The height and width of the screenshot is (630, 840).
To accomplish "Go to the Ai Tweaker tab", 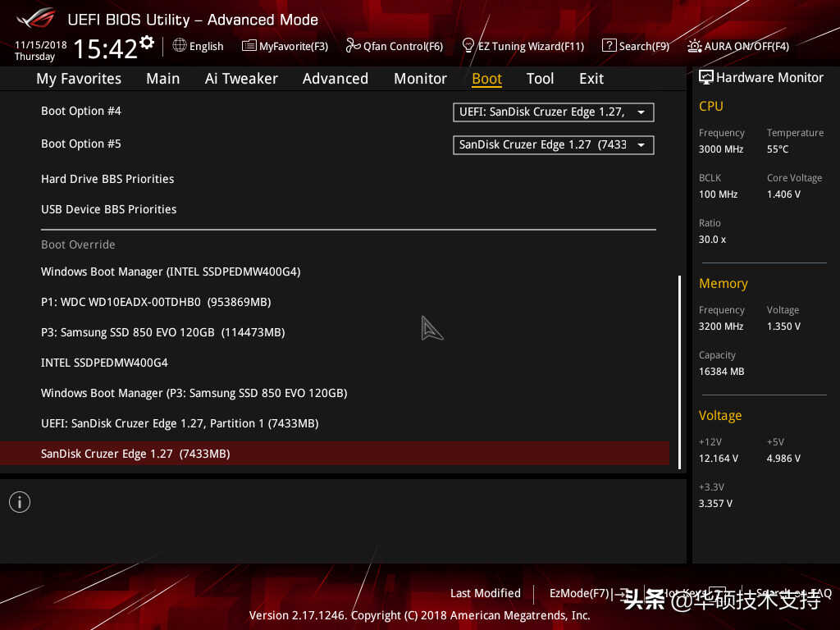I will coord(241,79).
